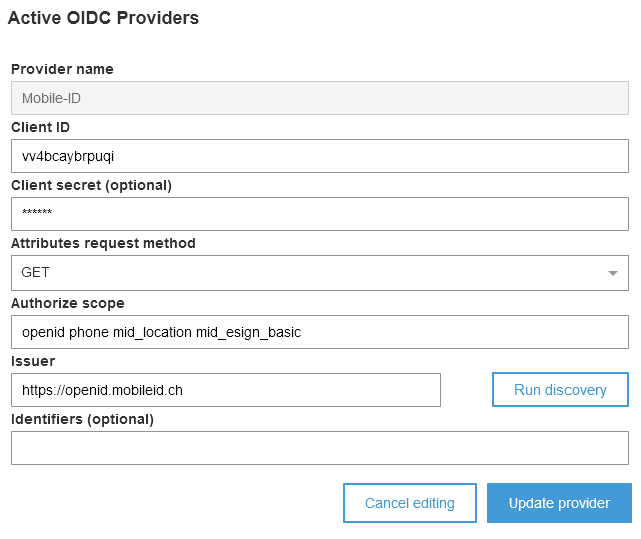Click the Active OIDC Providers heading
641x539 pixels.
click(x=103, y=18)
